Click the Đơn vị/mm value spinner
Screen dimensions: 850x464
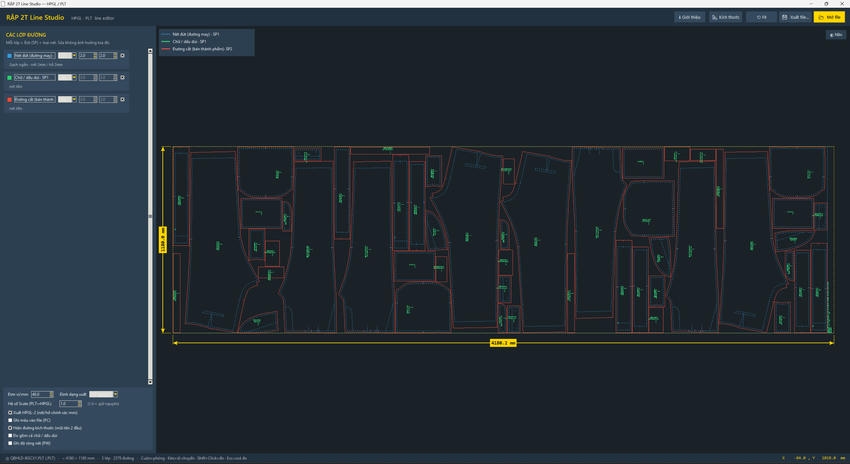[x=42, y=394]
